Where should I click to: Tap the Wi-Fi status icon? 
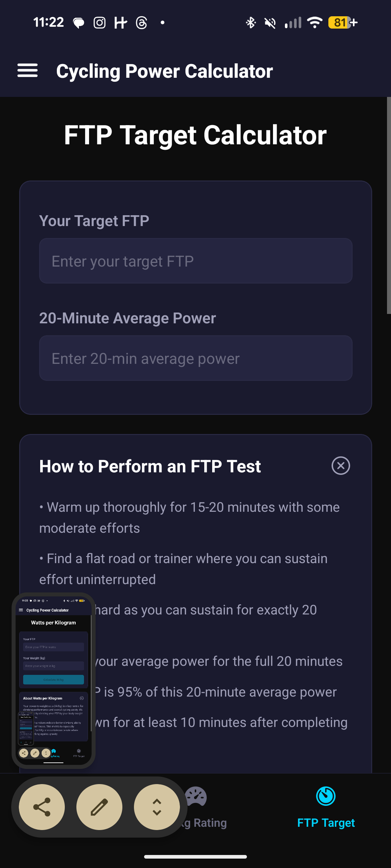pos(315,23)
